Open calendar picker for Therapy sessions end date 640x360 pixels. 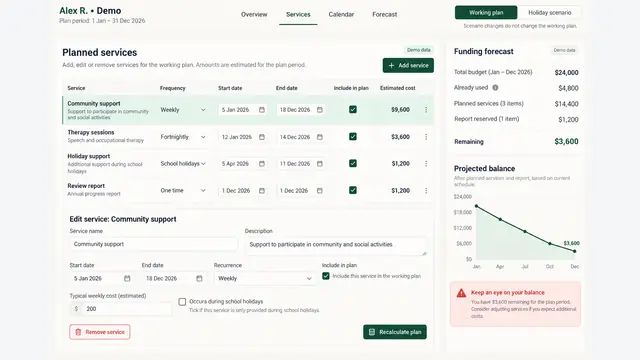[x=320, y=137]
